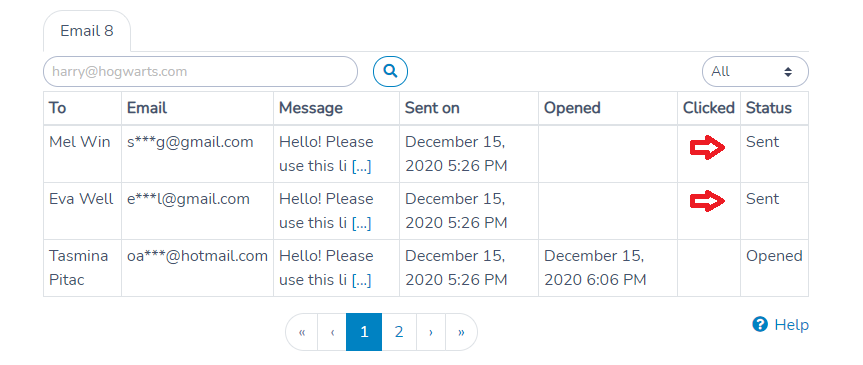Click the Sent on column header
The width and height of the screenshot is (863, 365).
(x=432, y=108)
